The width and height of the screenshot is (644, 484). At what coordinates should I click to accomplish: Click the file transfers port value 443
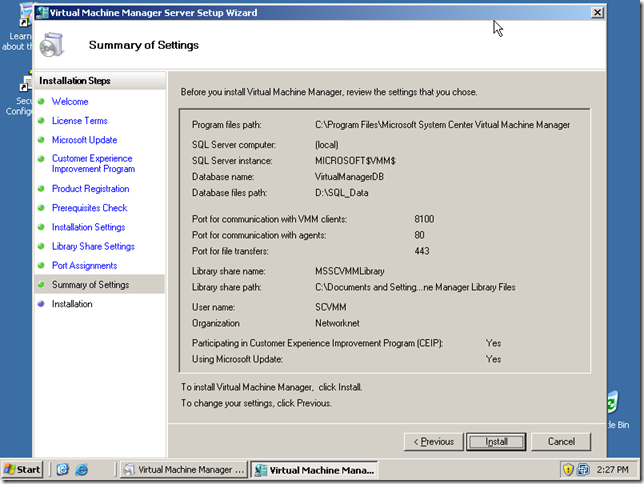(422, 251)
